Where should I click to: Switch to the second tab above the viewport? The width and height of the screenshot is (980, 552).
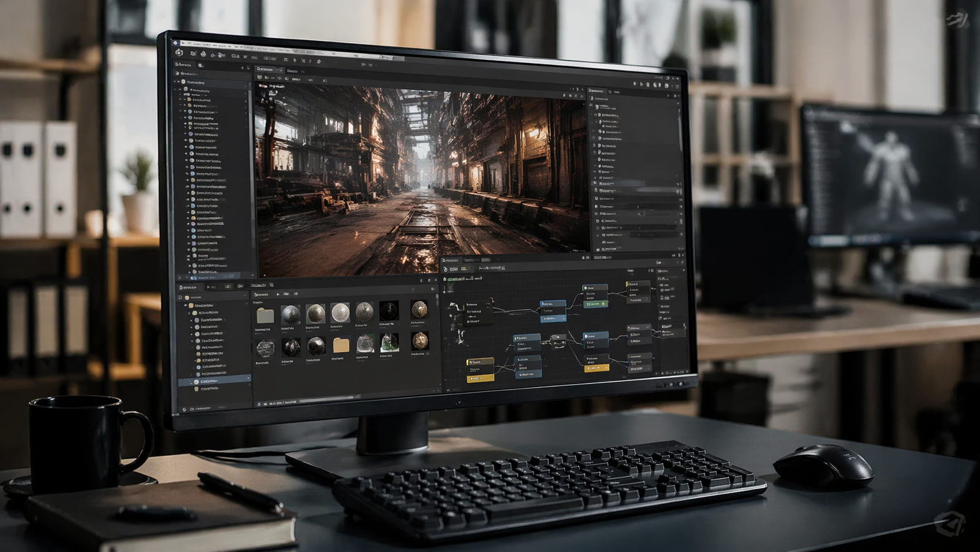pyautogui.click(x=292, y=70)
